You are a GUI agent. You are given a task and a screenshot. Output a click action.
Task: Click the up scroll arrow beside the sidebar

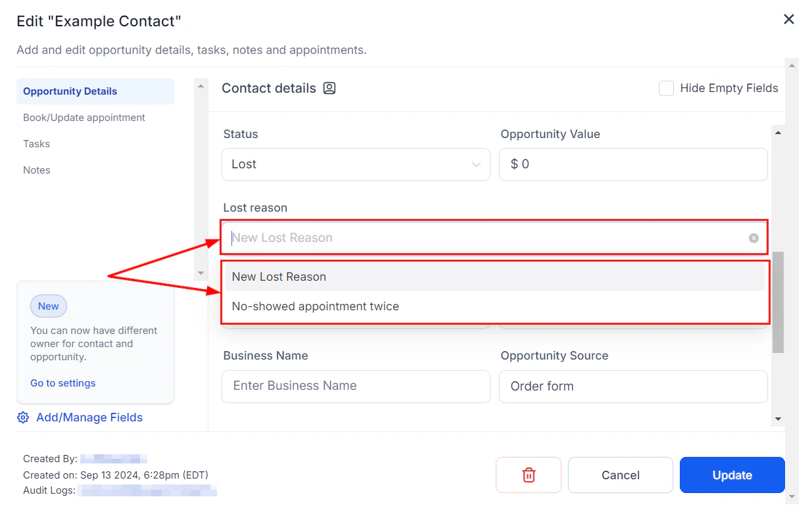pyautogui.click(x=201, y=85)
